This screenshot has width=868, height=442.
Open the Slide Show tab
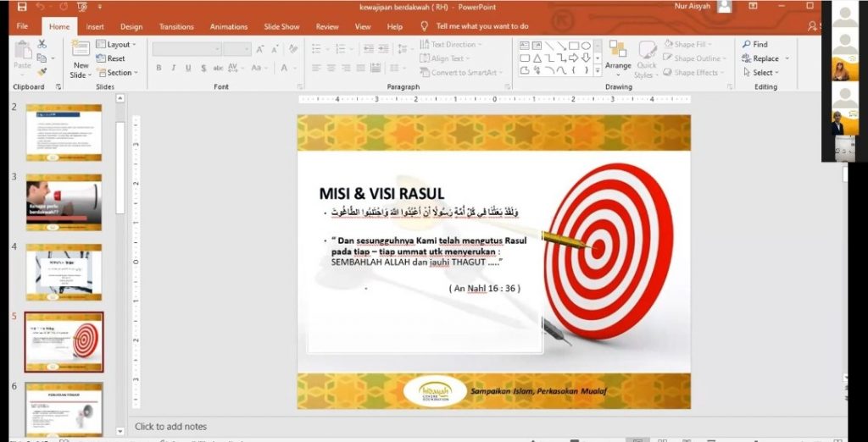click(280, 26)
